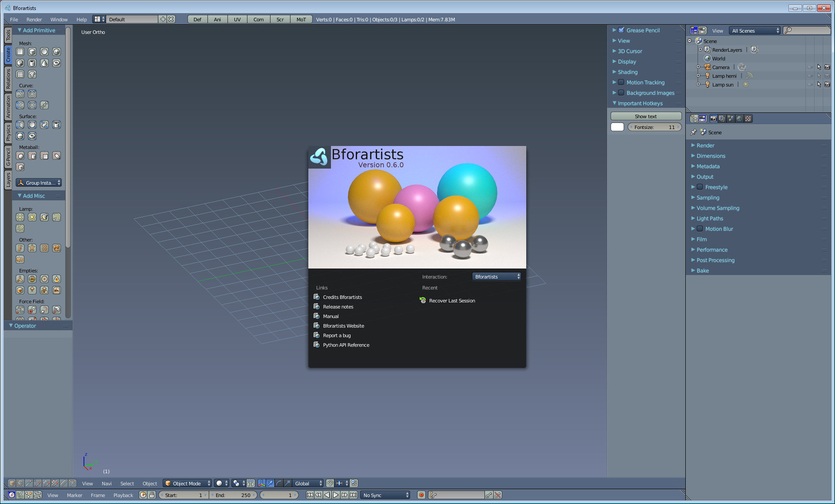Click the Record auto-keyframe button

[x=421, y=495]
